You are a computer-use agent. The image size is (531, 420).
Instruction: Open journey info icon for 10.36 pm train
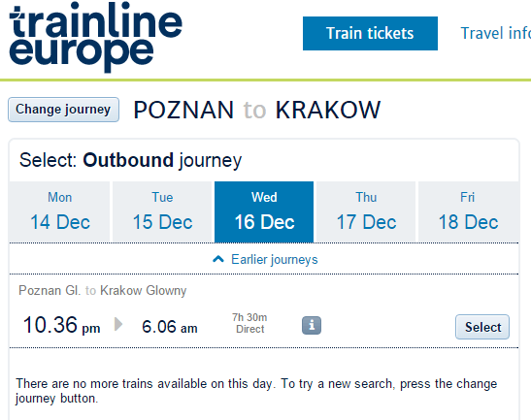pos(312,326)
